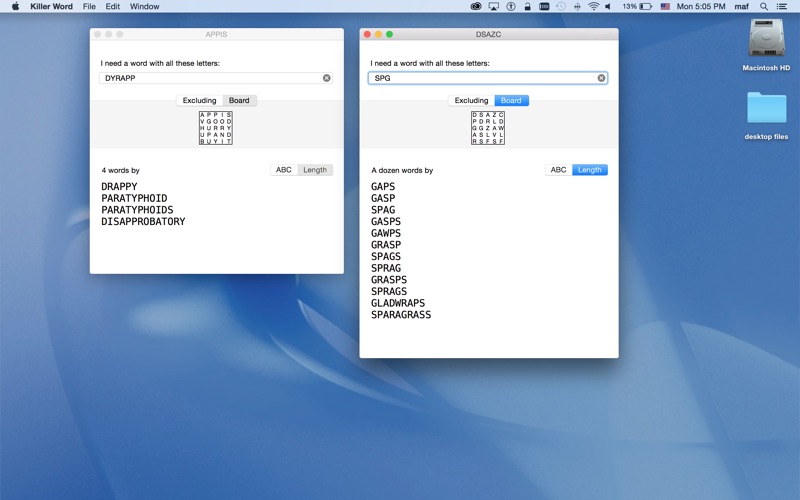
Task: Select the word GRASPS
Action: click(x=389, y=280)
